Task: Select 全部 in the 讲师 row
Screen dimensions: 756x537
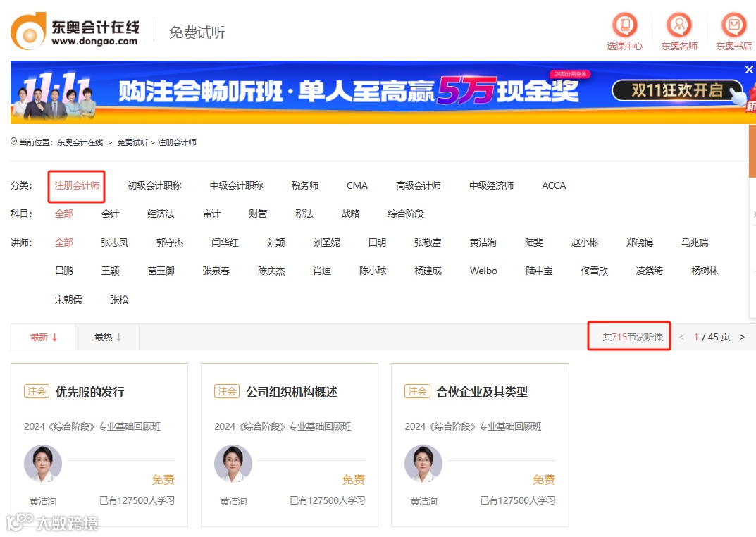Action: click(x=63, y=242)
